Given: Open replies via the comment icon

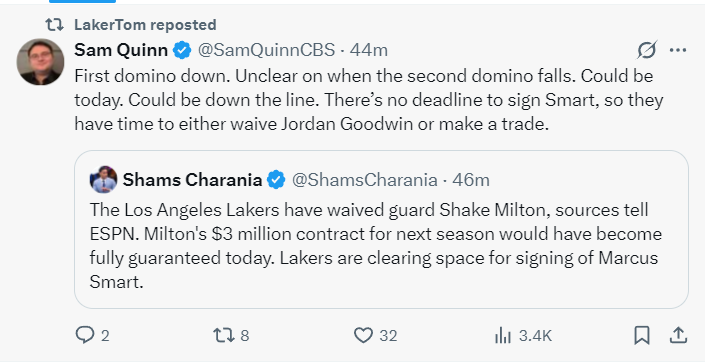Looking at the screenshot, I should tap(85, 335).
